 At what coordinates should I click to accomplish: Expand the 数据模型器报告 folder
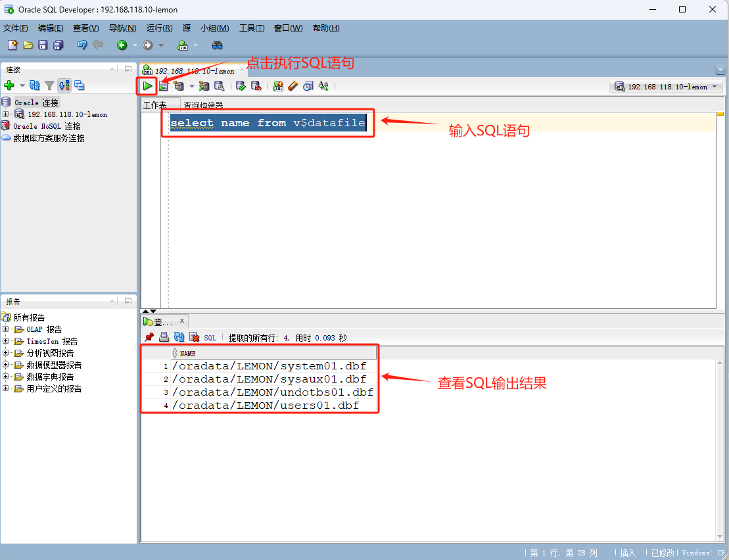pos(5,364)
